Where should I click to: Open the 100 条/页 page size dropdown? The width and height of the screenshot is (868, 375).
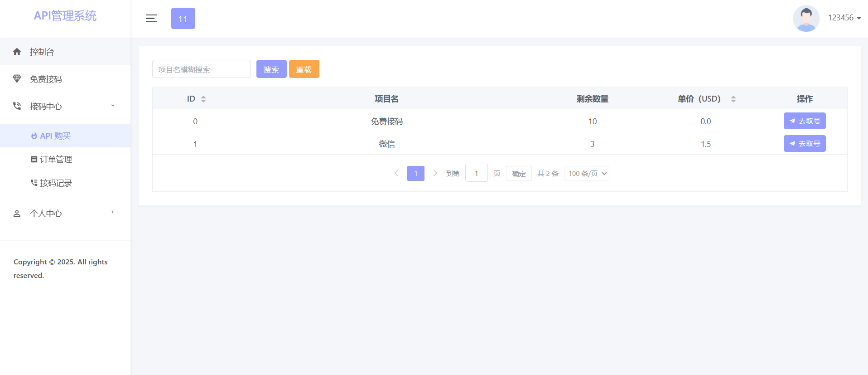(586, 173)
